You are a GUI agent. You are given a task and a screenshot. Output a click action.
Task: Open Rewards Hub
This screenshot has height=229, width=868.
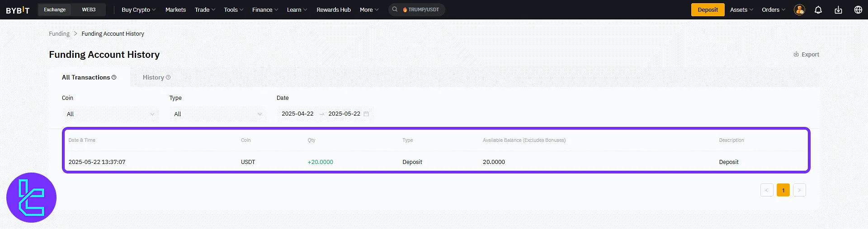334,9
